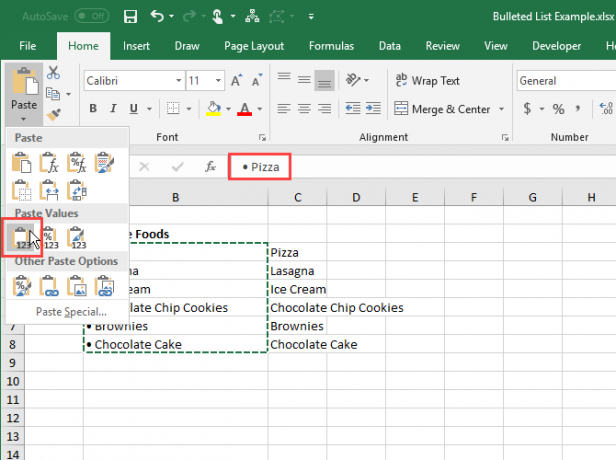Click the Accounting Number Format dollar icon

(x=527, y=108)
